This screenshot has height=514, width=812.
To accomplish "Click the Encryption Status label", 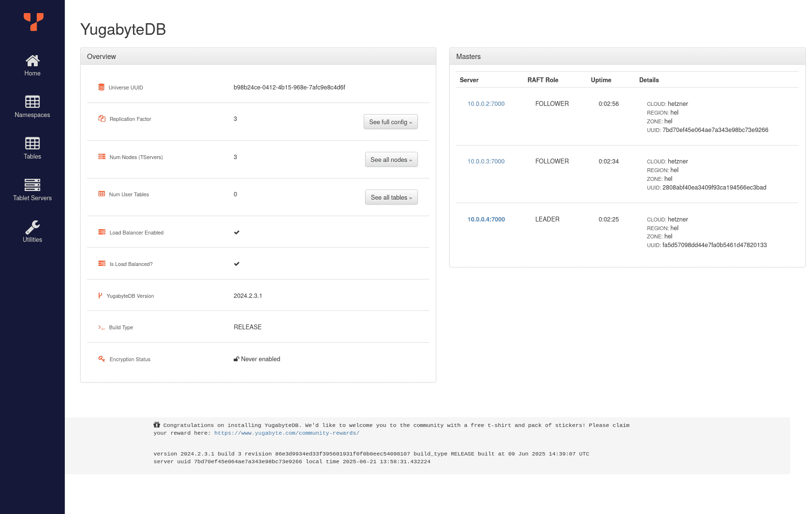I will [x=130, y=359].
